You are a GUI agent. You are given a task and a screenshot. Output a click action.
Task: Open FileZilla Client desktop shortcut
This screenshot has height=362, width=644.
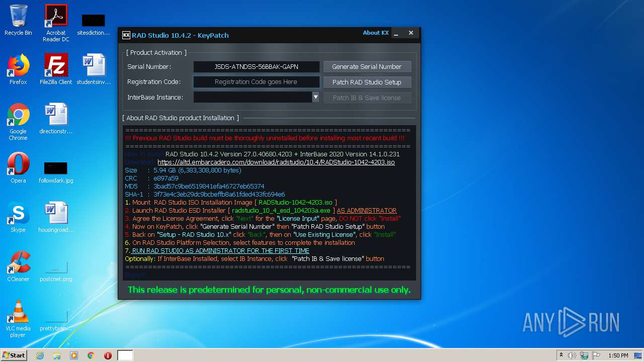click(x=56, y=69)
